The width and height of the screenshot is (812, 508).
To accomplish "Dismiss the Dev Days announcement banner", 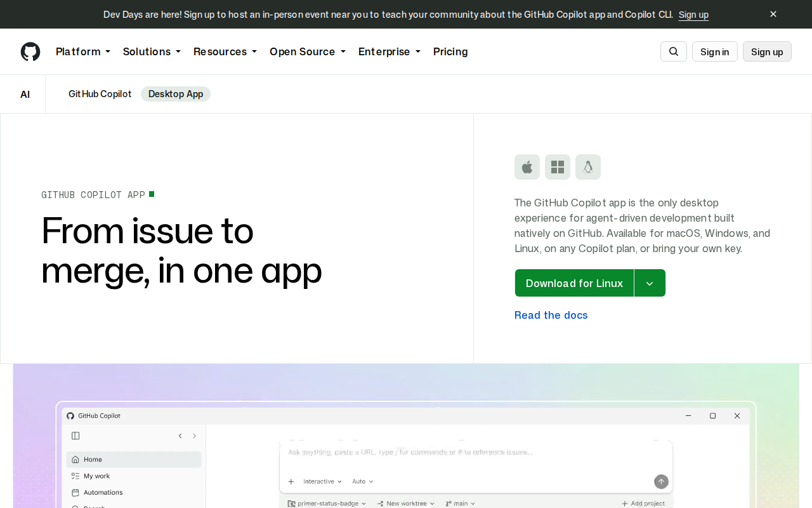I will [773, 14].
